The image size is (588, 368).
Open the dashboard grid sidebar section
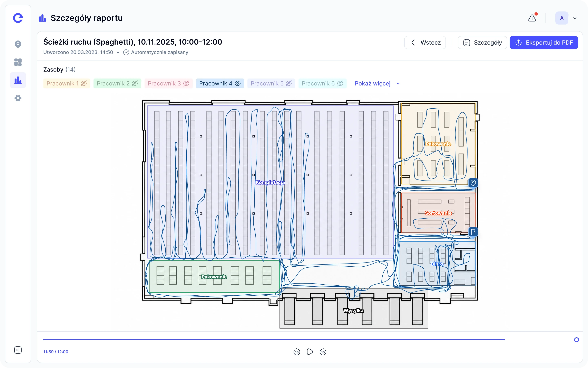point(18,62)
